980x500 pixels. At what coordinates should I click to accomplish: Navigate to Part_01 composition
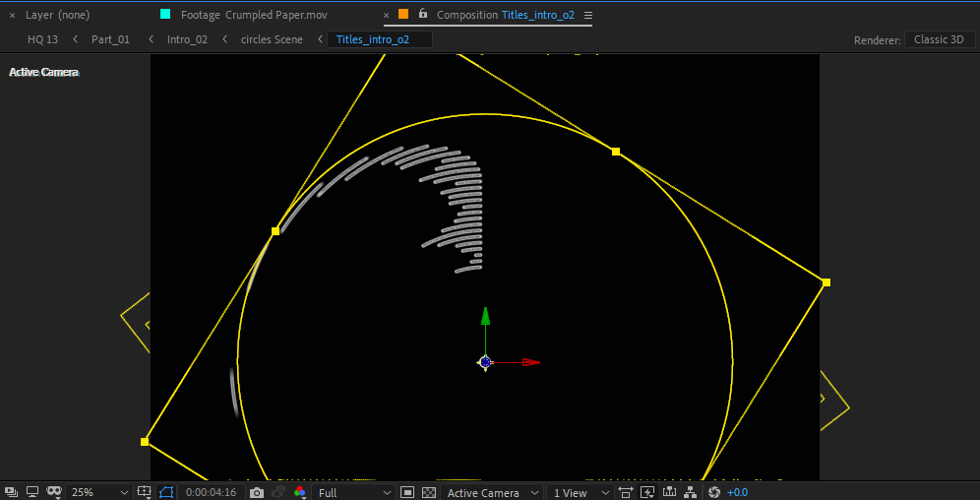(110, 39)
